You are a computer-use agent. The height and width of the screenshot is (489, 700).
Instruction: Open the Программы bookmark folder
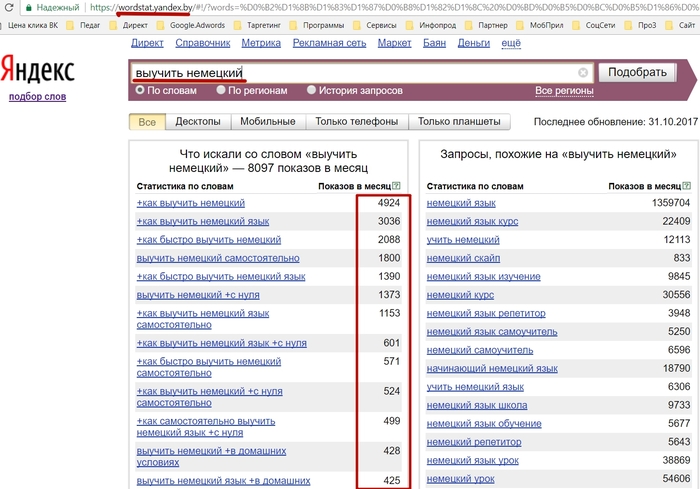click(317, 25)
